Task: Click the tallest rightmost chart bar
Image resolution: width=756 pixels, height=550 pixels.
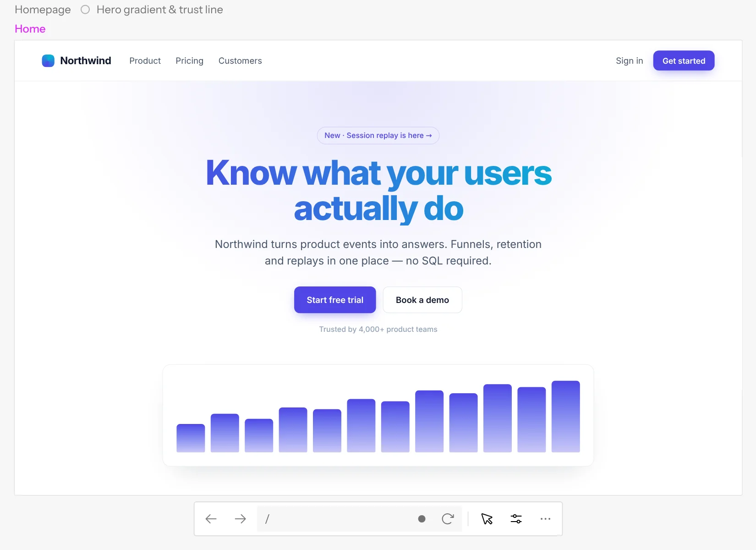Action: pos(566,417)
